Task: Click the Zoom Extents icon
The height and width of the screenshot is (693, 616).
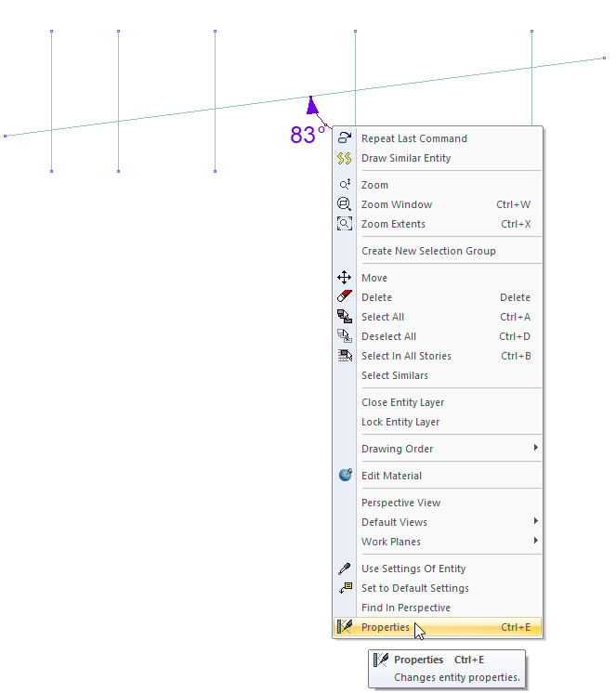Action: click(x=344, y=224)
